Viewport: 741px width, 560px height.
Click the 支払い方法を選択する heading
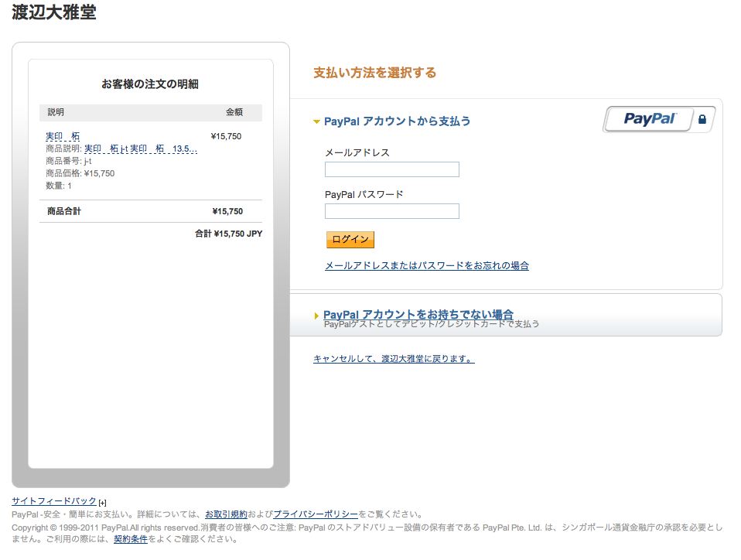click(374, 73)
